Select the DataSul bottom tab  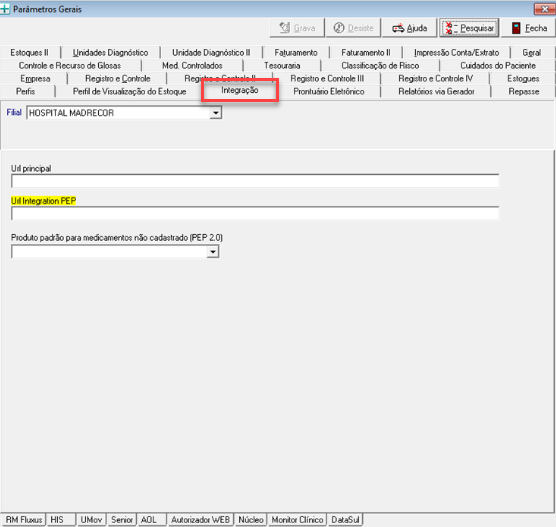click(345, 520)
